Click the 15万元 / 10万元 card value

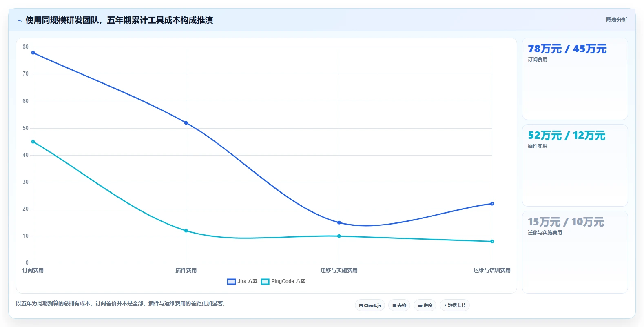566,222
